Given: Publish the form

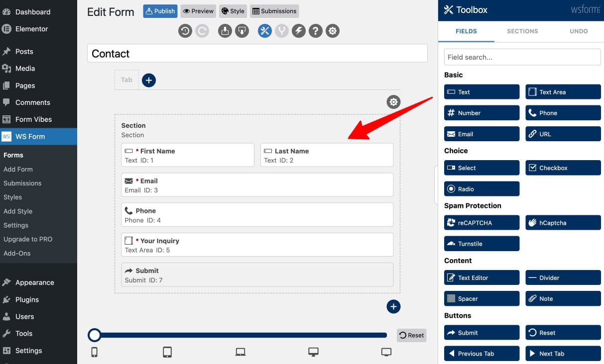Looking at the screenshot, I should coord(160,11).
